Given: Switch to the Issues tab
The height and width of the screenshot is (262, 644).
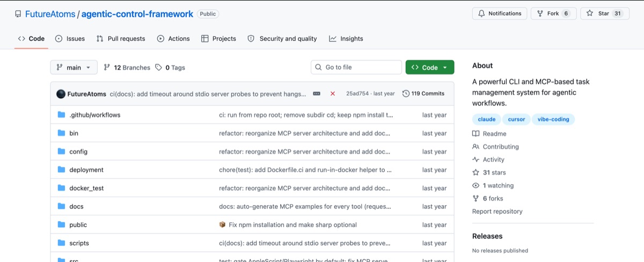Looking at the screenshot, I should pos(70,39).
